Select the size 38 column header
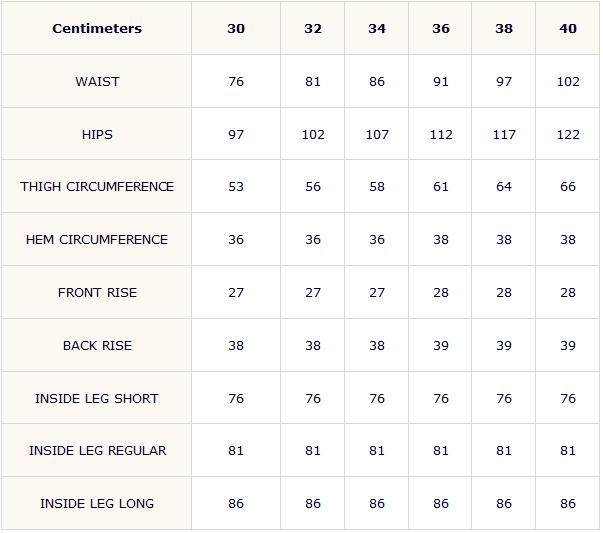Image resolution: width=603 pixels, height=533 pixels. click(x=504, y=28)
